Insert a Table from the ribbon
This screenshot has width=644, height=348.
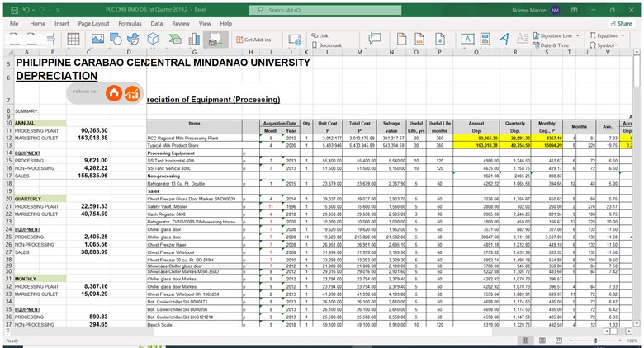point(73,39)
